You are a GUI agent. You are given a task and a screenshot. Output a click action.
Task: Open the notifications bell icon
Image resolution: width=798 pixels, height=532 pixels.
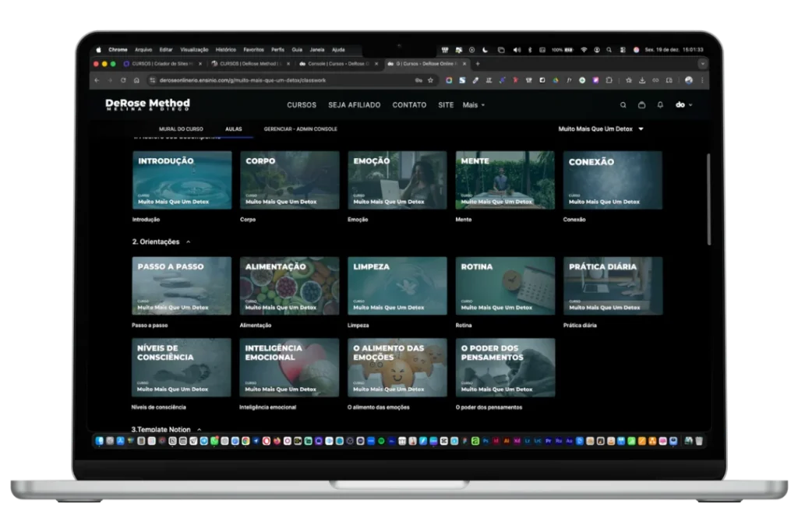(660, 105)
